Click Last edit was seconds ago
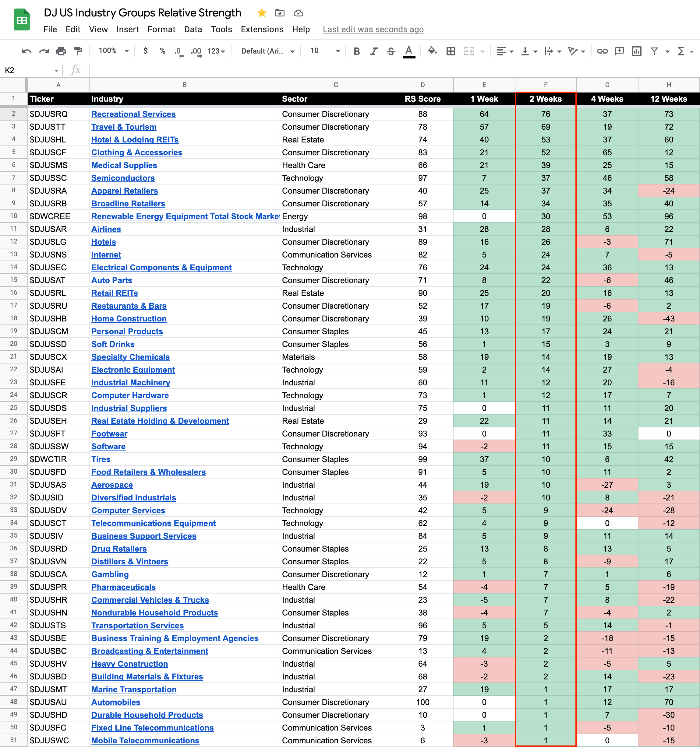The height and width of the screenshot is (747, 700). coord(373,29)
